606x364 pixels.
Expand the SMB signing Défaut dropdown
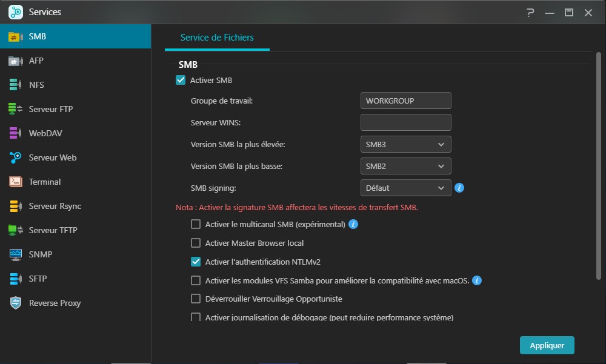[x=405, y=188]
